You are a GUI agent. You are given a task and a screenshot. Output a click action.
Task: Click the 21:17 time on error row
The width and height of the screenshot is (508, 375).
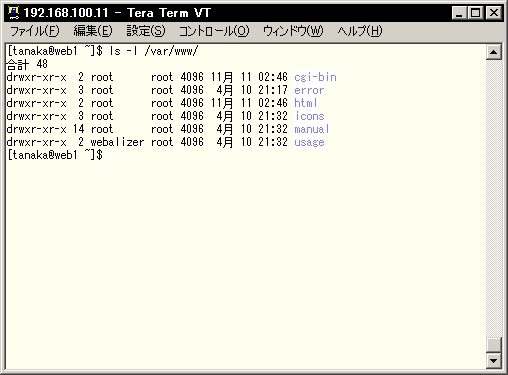(x=273, y=90)
